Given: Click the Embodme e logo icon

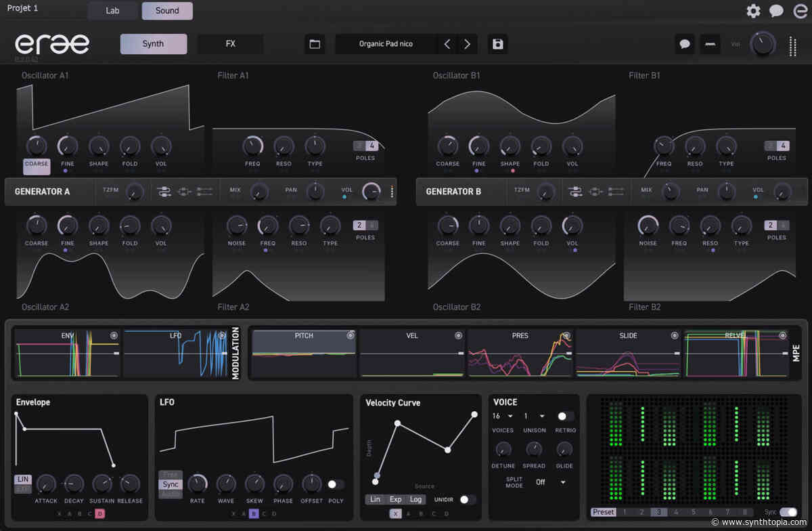Looking at the screenshot, I should click(800, 10).
